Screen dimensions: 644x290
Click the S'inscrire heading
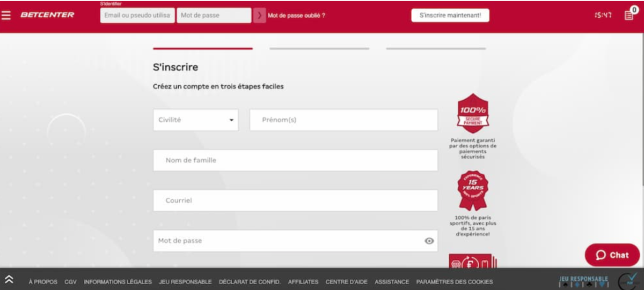tap(175, 68)
